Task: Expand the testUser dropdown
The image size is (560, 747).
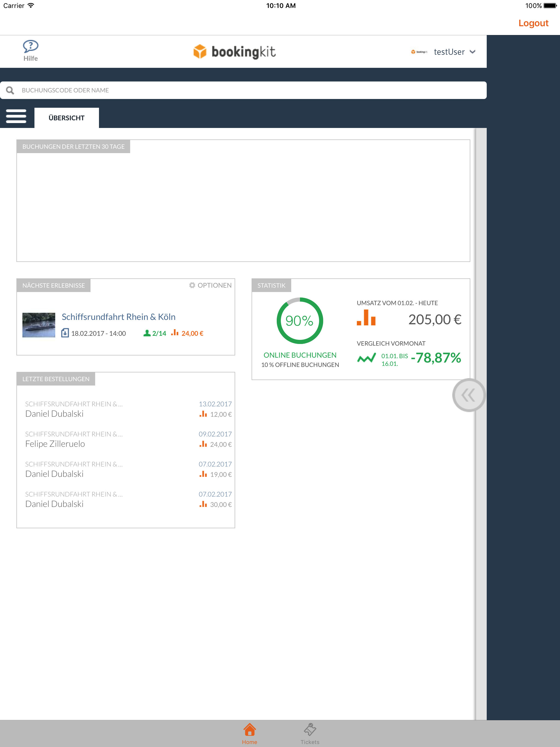Action: 472,52
